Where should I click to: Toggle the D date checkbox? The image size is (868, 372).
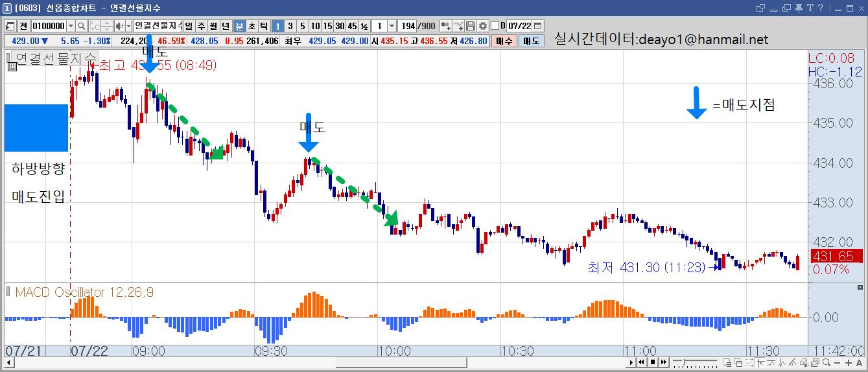pos(495,26)
